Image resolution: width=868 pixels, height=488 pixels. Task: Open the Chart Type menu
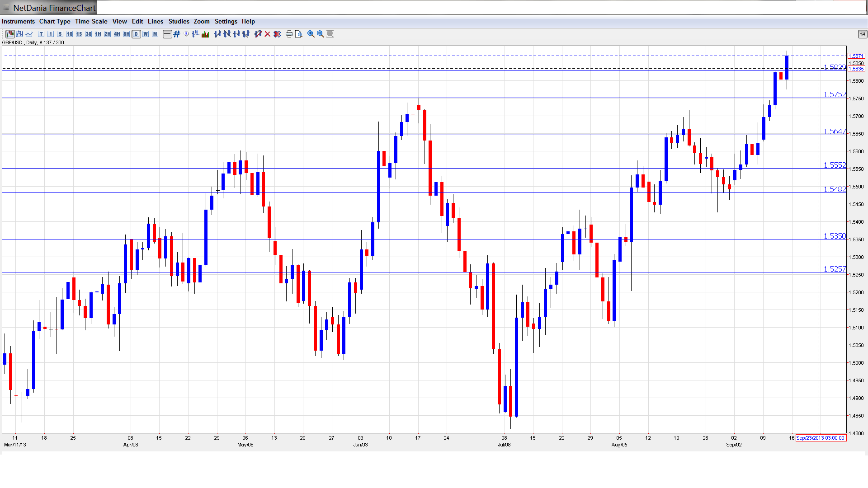coord(55,21)
